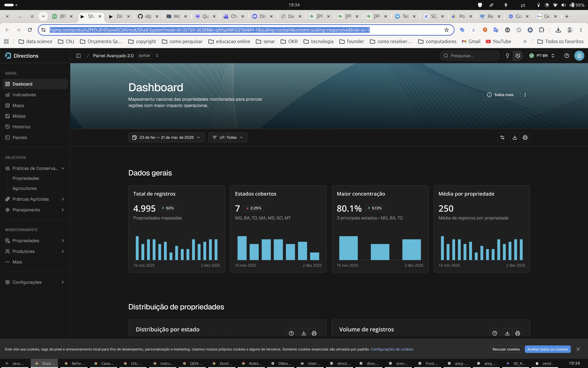Open the data science bookmarks folder
The image size is (588, 368).
coord(35,42)
